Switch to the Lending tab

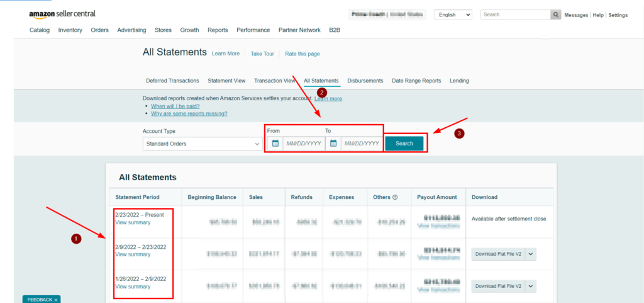(x=459, y=81)
